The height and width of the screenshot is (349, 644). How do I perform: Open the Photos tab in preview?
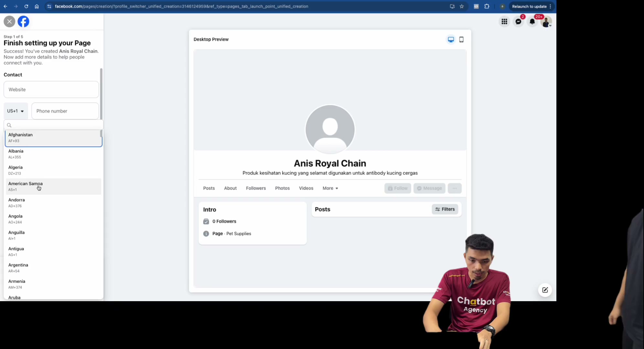pos(283,188)
